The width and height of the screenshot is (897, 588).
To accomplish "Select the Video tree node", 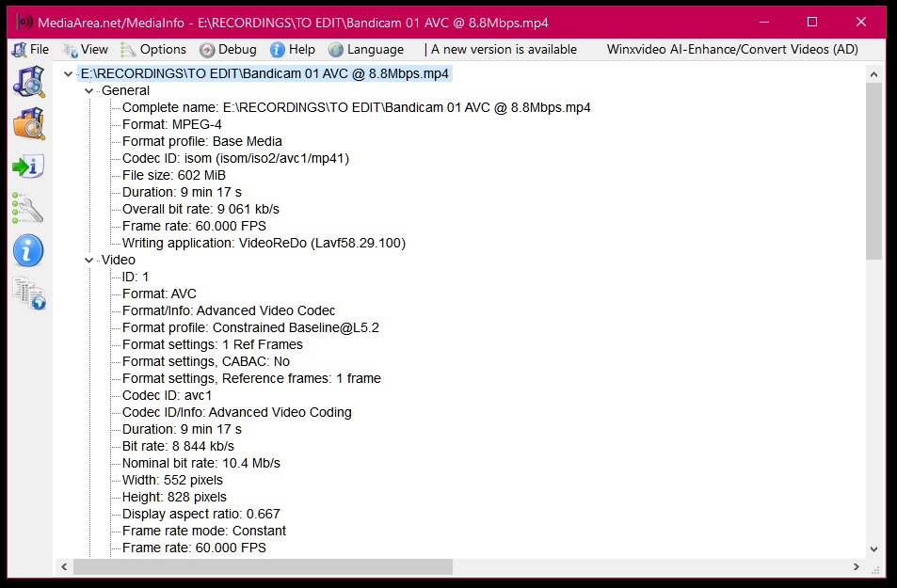I will (x=119, y=261).
